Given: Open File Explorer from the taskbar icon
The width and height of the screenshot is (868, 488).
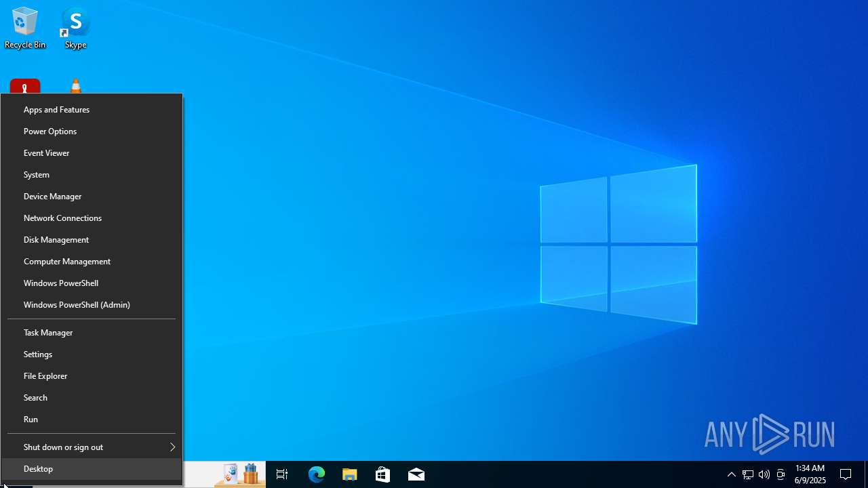Looking at the screenshot, I should coord(349,474).
